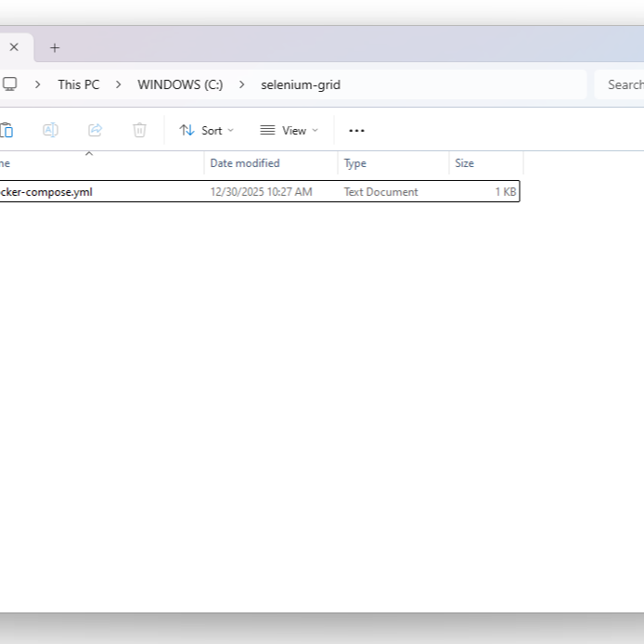
Task: Sort files by Type column header
Action: coord(355,163)
